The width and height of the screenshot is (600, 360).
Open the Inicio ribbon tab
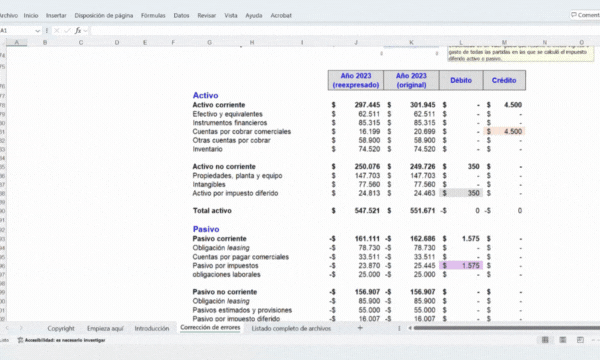pyautogui.click(x=31, y=15)
